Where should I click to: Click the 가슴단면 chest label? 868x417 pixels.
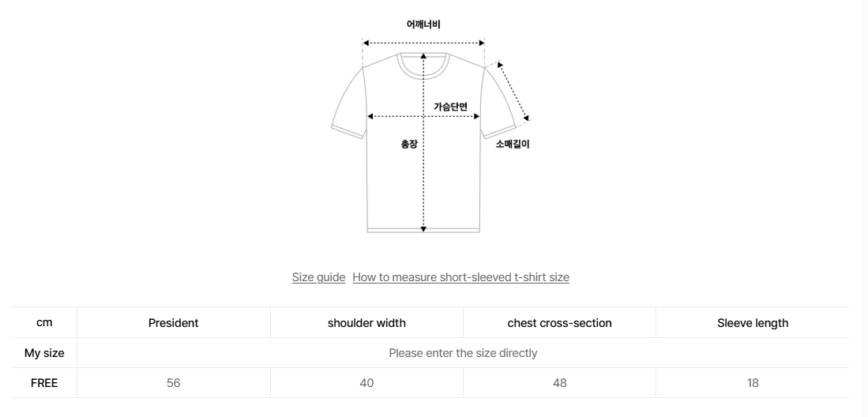pyautogui.click(x=450, y=106)
